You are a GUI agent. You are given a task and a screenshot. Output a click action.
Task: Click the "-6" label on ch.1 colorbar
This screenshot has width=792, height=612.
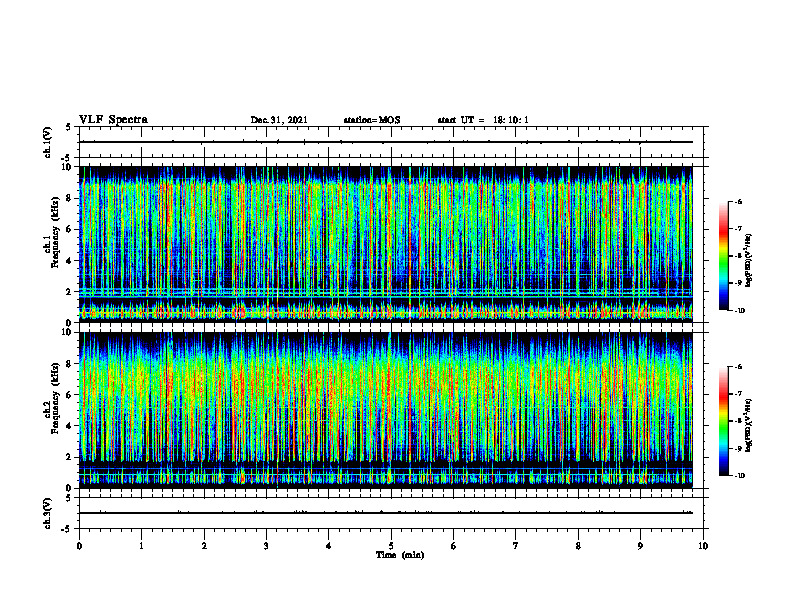738,202
